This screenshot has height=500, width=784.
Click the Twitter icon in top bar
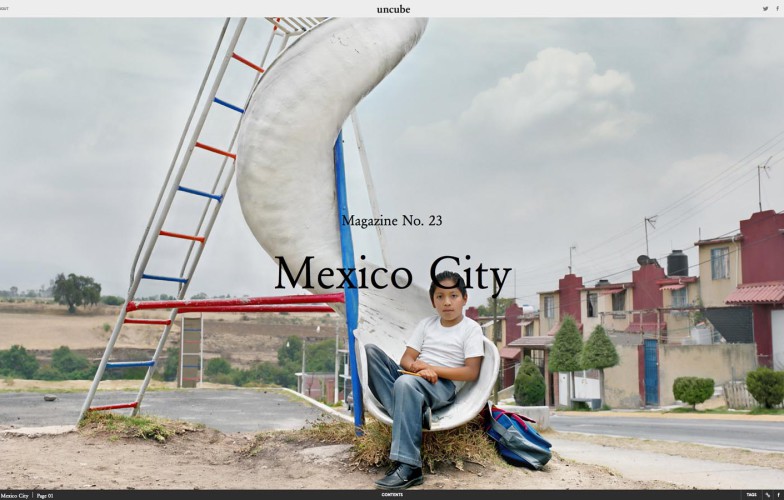click(x=766, y=9)
